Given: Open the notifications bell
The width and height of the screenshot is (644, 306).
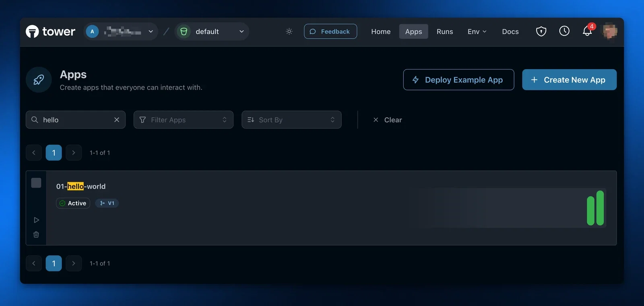Looking at the screenshot, I should [587, 31].
